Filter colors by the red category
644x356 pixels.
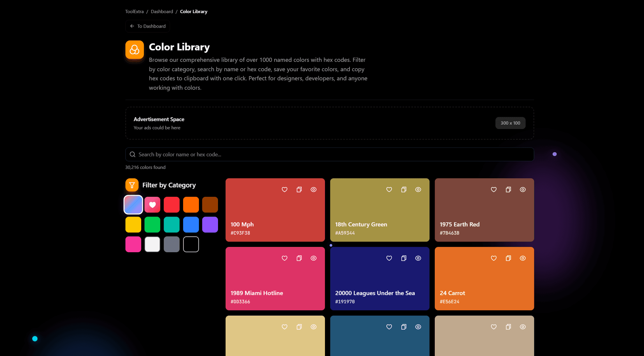pyautogui.click(x=171, y=205)
